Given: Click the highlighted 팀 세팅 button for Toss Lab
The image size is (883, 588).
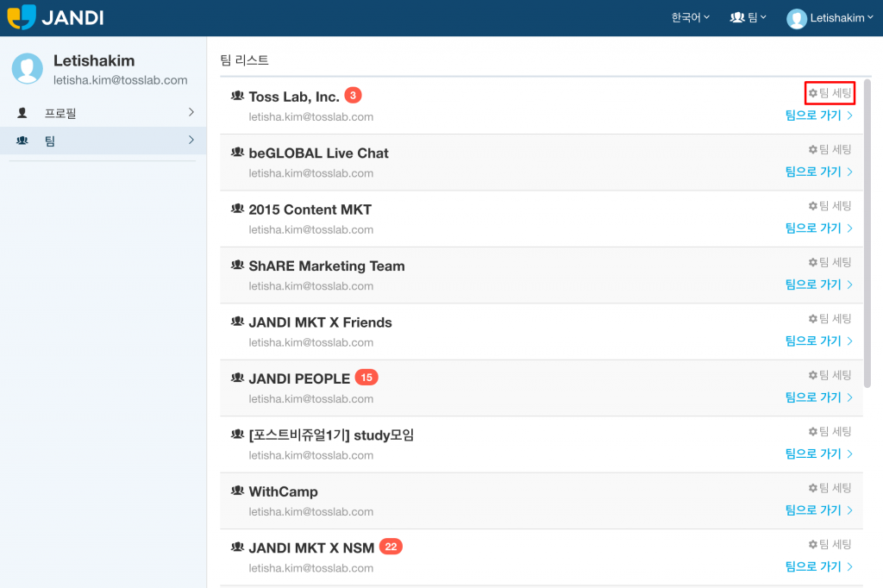Looking at the screenshot, I should coord(829,92).
